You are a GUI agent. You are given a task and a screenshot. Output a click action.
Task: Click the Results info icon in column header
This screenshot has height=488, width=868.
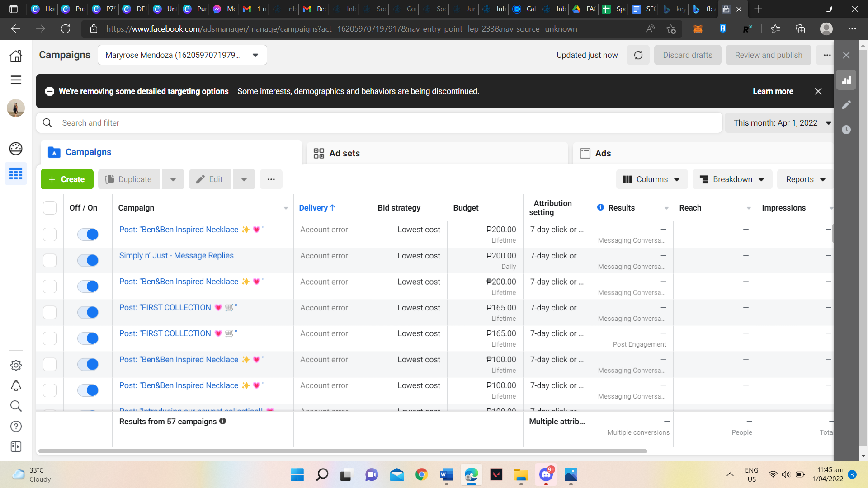[600, 207]
